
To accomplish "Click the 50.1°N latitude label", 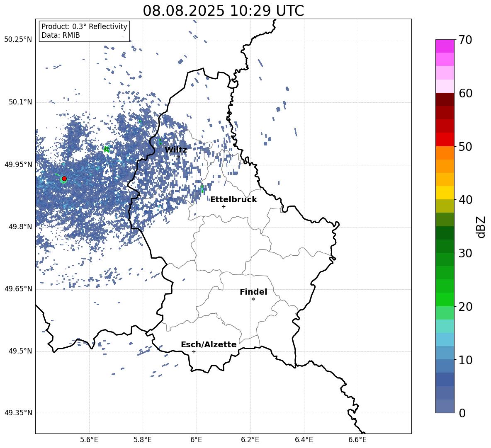I will coord(20,102).
